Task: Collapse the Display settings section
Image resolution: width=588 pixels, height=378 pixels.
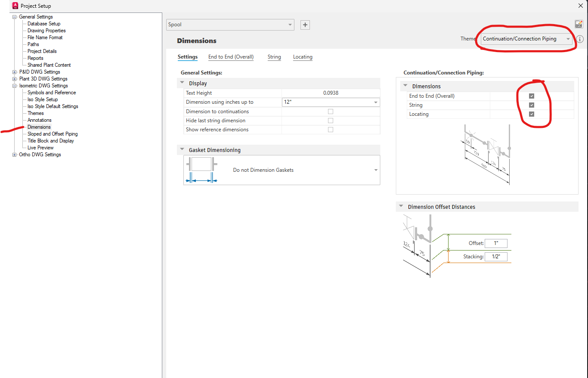Action: click(x=182, y=83)
